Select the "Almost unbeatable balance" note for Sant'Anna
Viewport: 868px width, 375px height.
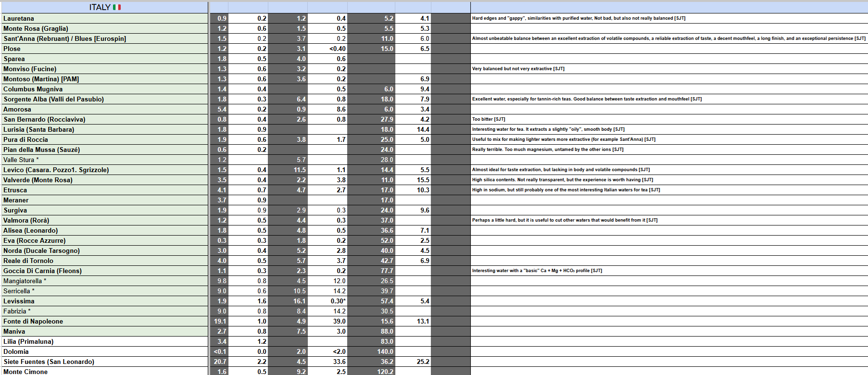coord(668,38)
